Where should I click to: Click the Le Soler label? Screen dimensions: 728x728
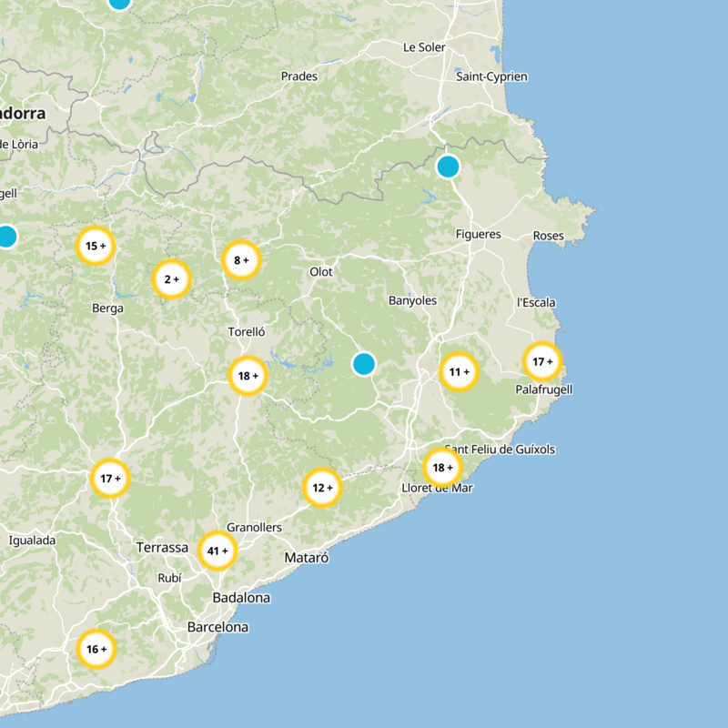424,47
